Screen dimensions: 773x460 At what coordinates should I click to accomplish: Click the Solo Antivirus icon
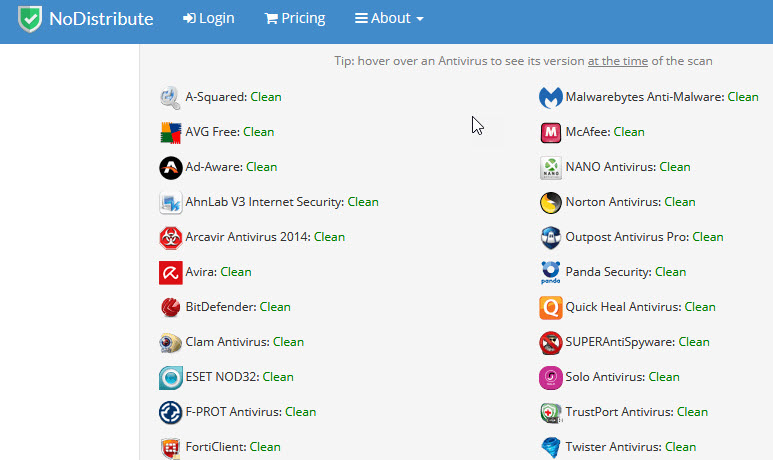551,377
